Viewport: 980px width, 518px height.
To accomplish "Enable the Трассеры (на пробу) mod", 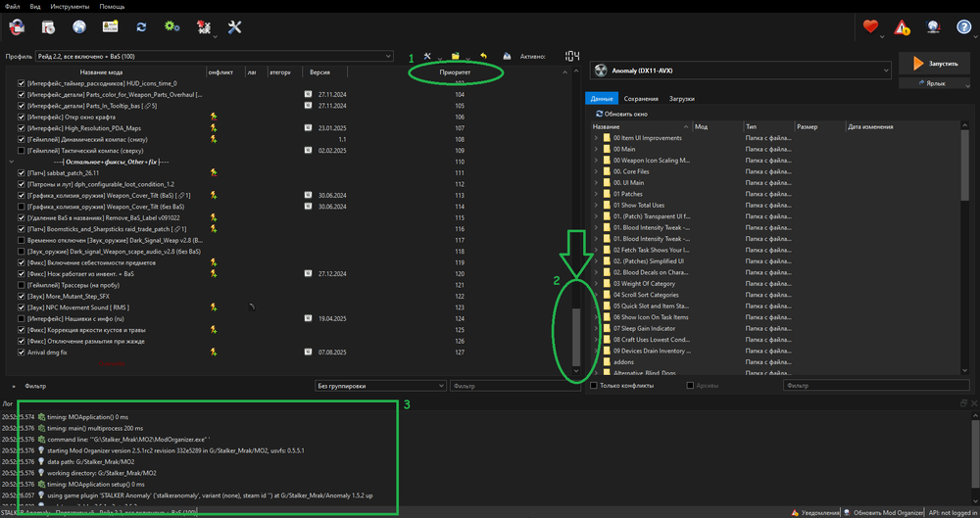I will [x=22, y=285].
